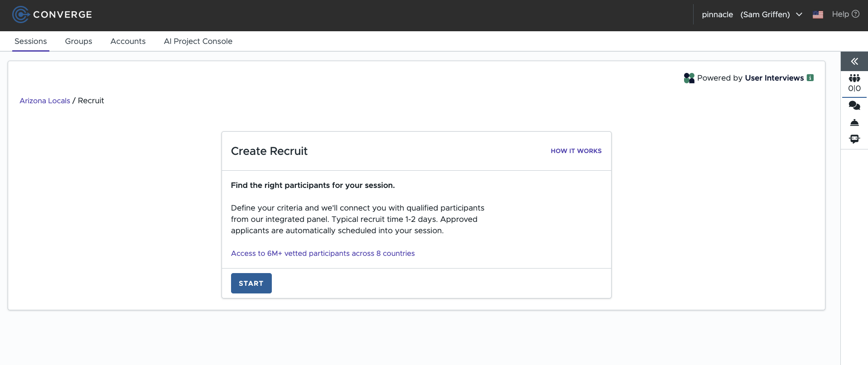Follow the Arizona Locals breadcrumb link

coord(45,101)
